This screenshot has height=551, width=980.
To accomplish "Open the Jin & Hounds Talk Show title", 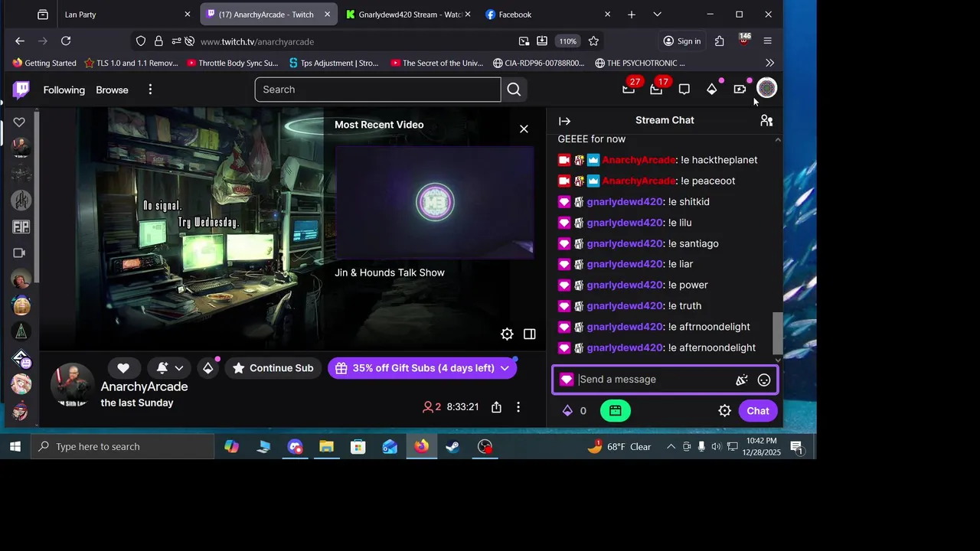I will pyautogui.click(x=389, y=272).
